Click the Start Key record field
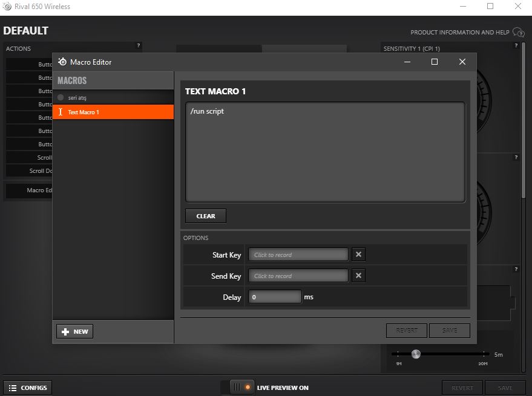 (x=298, y=255)
